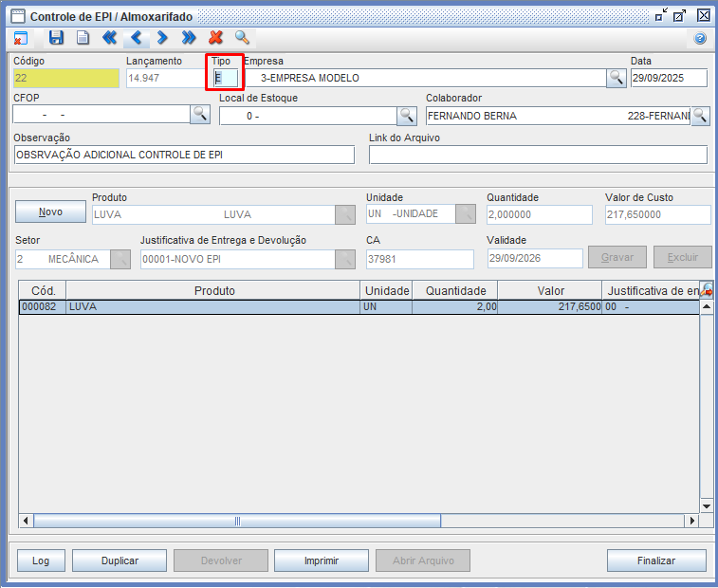
Task: Open Local de Estoque lookup button
Action: click(407, 116)
